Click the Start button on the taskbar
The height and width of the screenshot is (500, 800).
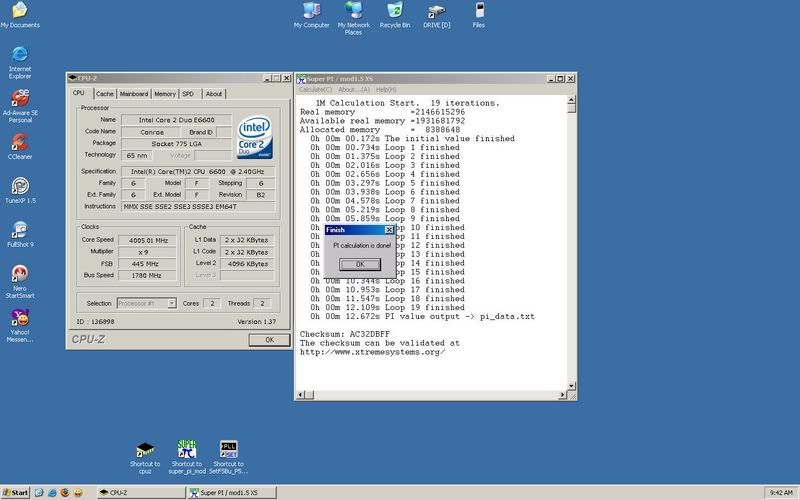tap(16, 493)
